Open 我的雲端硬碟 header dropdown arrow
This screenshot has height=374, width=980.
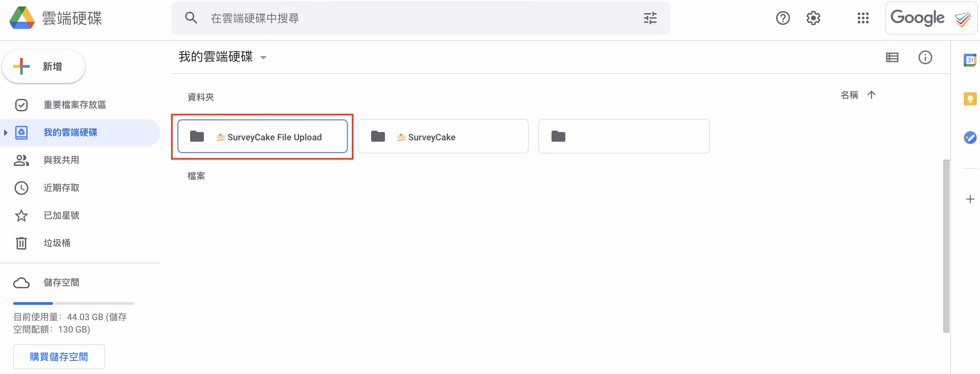[x=263, y=58]
